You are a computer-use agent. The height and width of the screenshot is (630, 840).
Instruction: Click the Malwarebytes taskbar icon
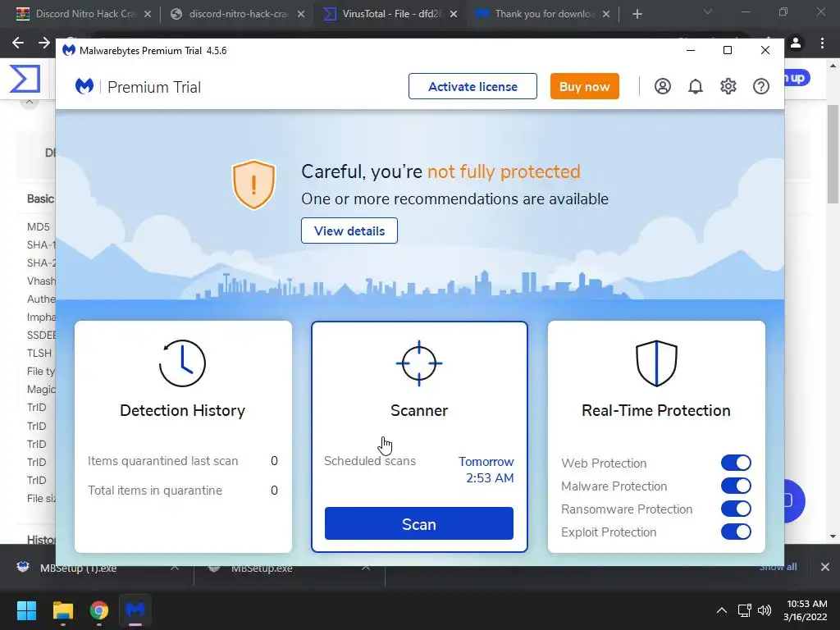tap(135, 610)
